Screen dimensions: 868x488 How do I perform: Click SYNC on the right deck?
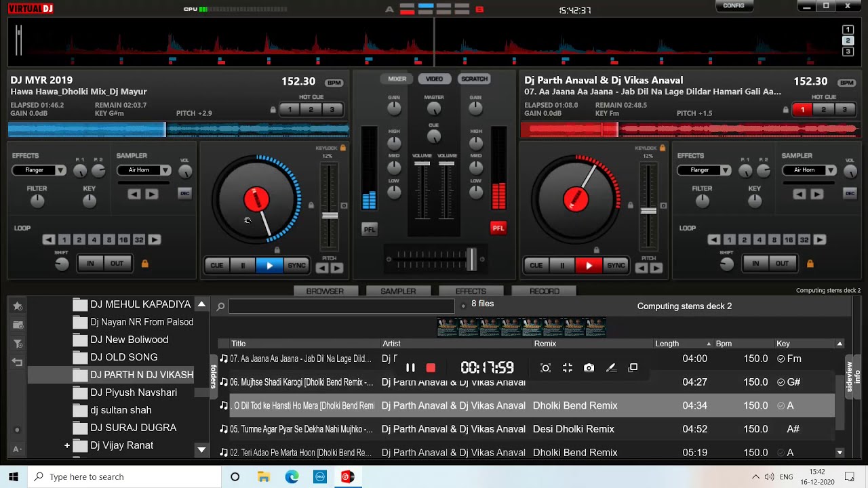[x=616, y=265]
